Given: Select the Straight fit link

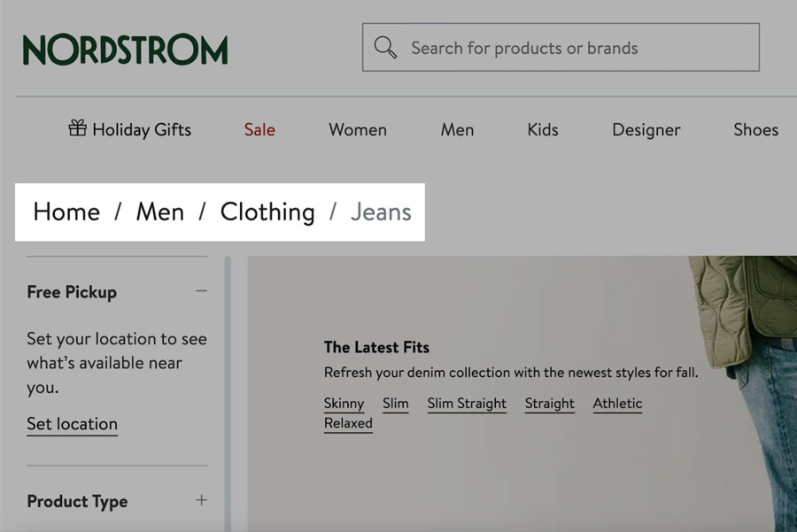Looking at the screenshot, I should [x=549, y=404].
